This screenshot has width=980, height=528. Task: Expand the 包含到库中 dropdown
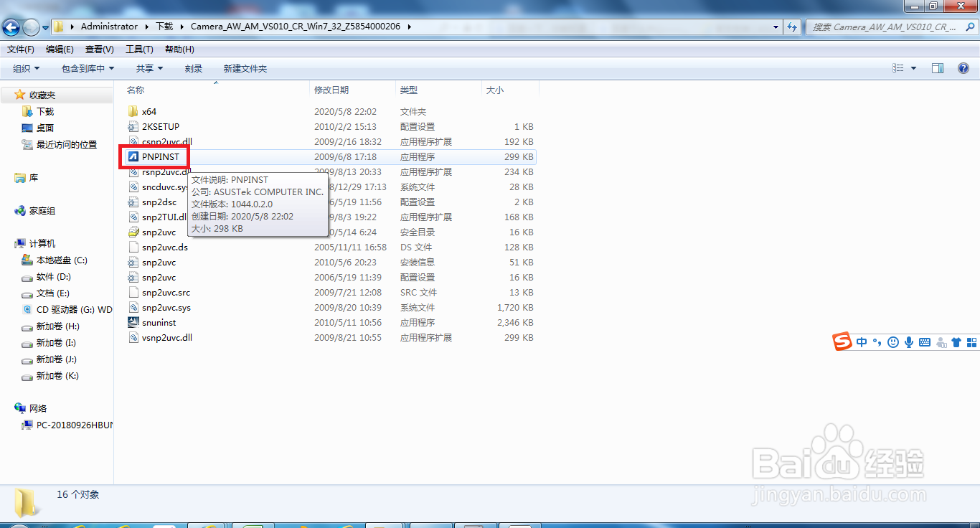pyautogui.click(x=88, y=69)
